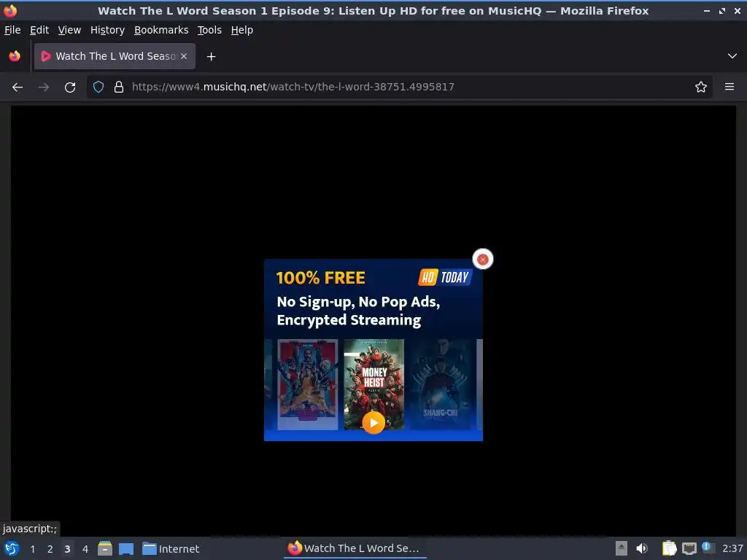This screenshot has width=747, height=560.
Task: Click the HD Today logo in the ad
Action: (445, 277)
